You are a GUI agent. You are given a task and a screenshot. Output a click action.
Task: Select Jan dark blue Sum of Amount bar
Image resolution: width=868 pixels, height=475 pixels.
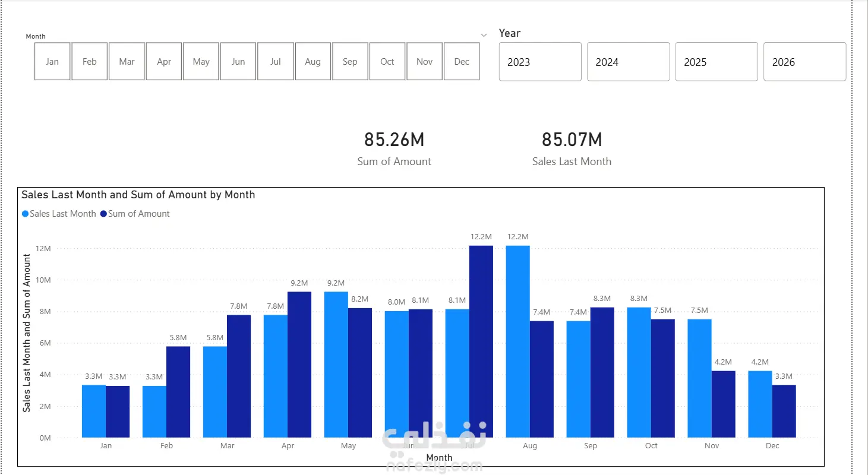[118, 412]
